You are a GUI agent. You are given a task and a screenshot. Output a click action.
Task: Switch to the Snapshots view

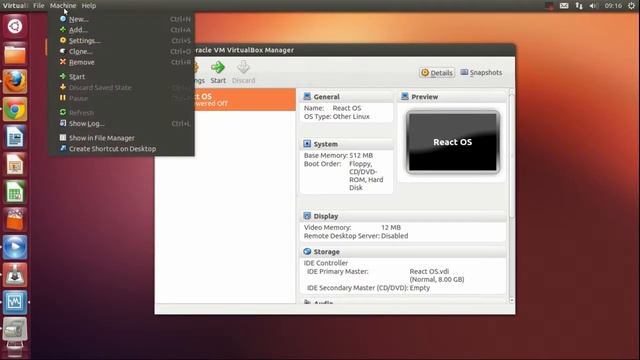point(481,73)
